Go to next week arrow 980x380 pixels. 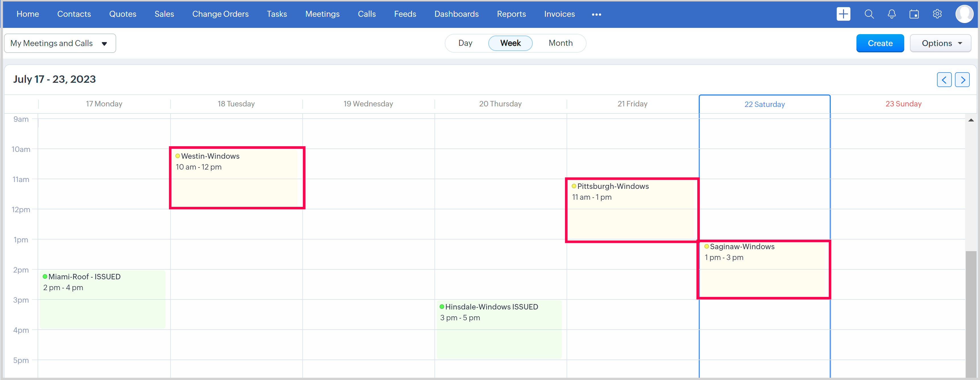click(962, 80)
